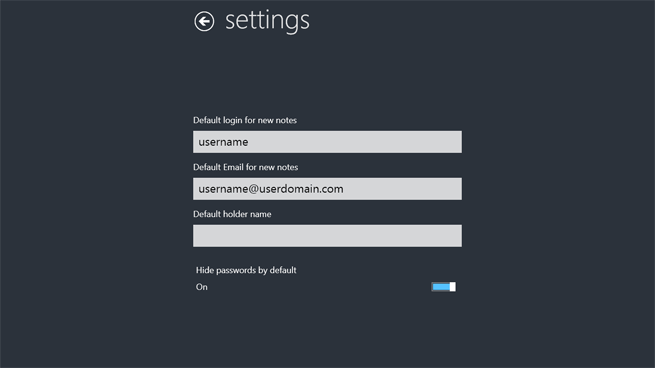Click the On status text
This screenshot has height=368, width=655.
point(202,287)
